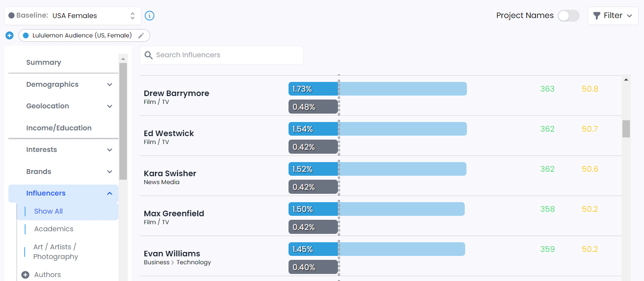644x281 pixels.
Task: Toggle the Project Names switch
Action: (568, 16)
